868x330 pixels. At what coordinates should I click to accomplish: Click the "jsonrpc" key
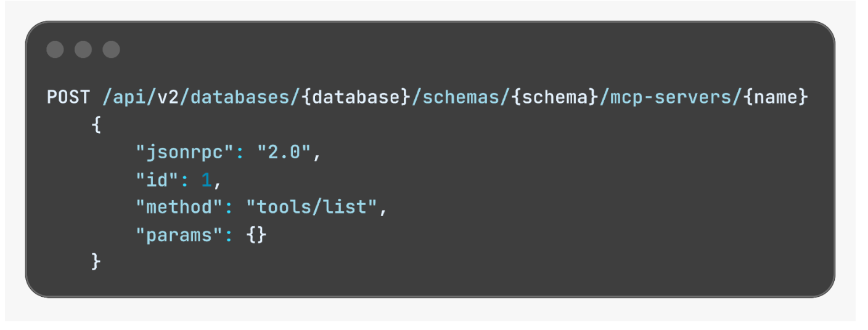coord(186,153)
